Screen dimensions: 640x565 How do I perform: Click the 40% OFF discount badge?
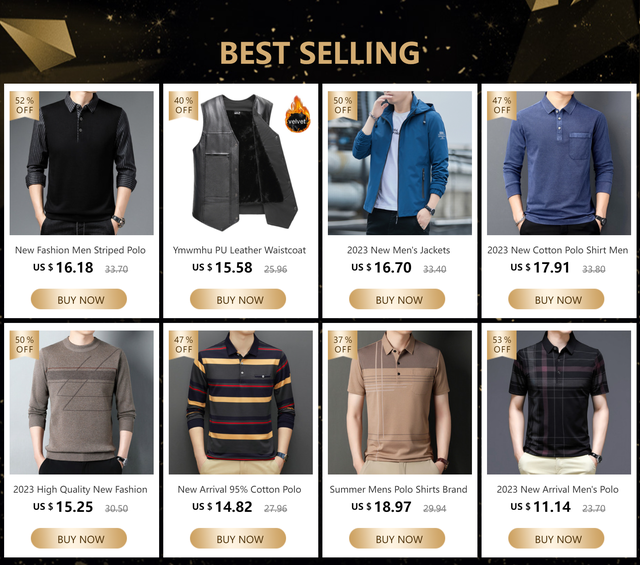184,105
